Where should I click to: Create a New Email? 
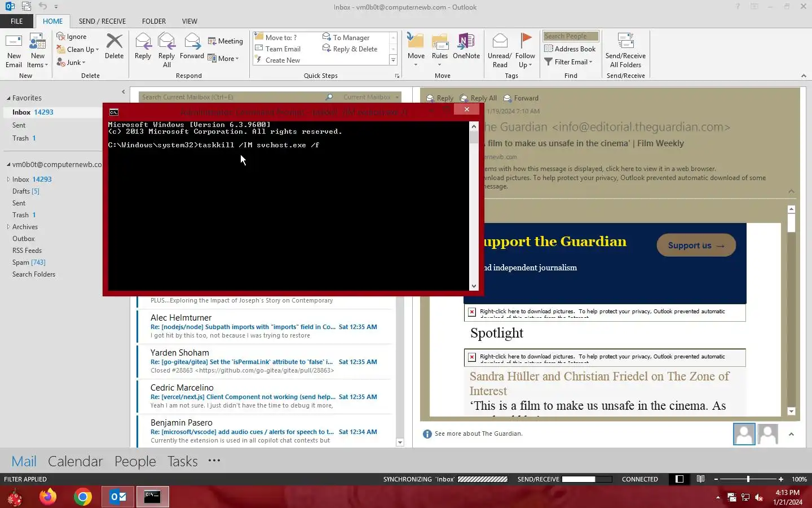tap(14, 51)
